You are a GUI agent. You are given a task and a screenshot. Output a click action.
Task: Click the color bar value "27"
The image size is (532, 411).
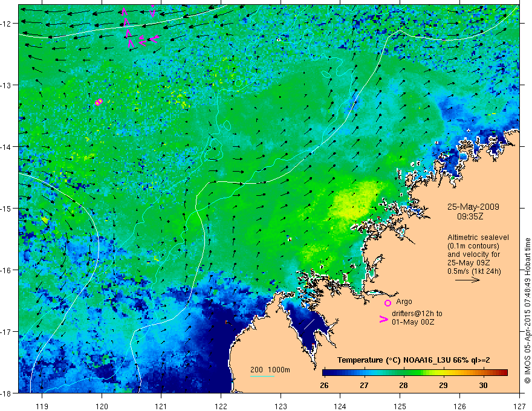pyautogui.click(x=364, y=386)
